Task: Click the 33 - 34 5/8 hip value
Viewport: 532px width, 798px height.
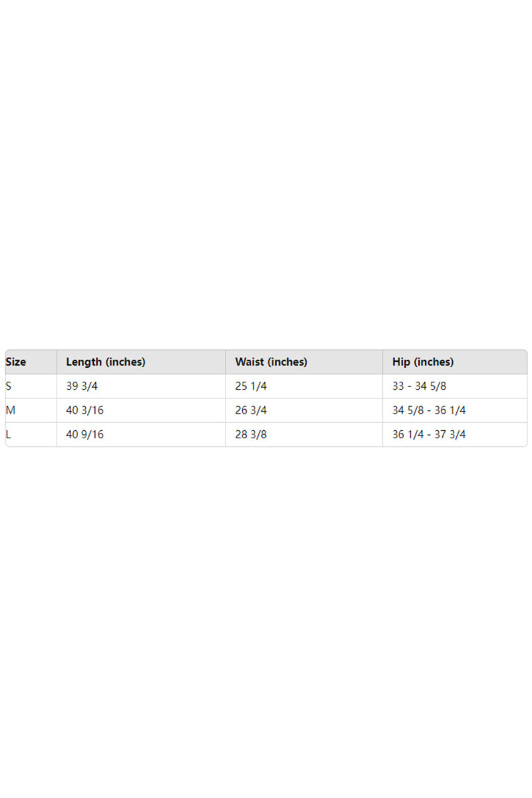Action: (x=419, y=386)
